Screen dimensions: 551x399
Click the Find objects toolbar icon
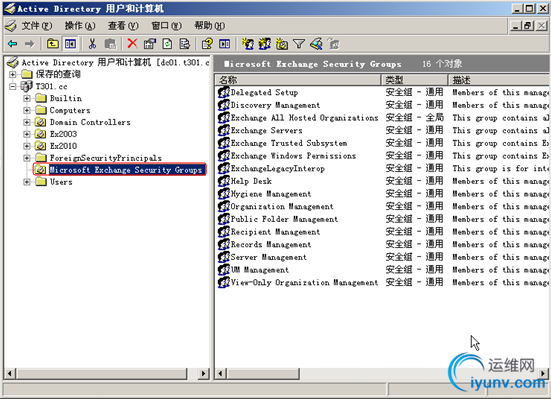[x=316, y=44]
